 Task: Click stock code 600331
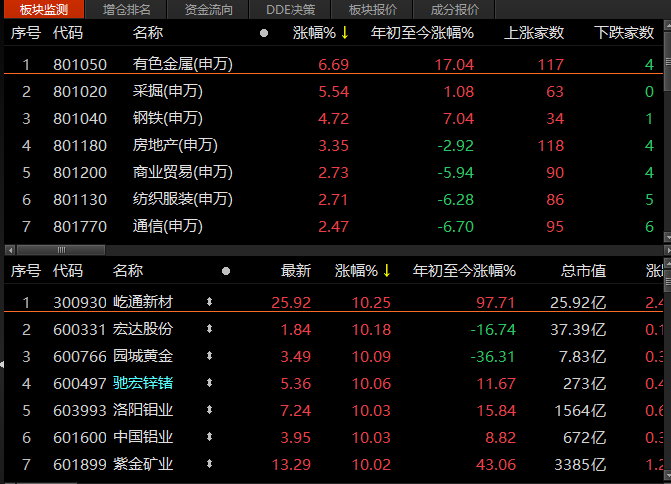click(x=80, y=330)
